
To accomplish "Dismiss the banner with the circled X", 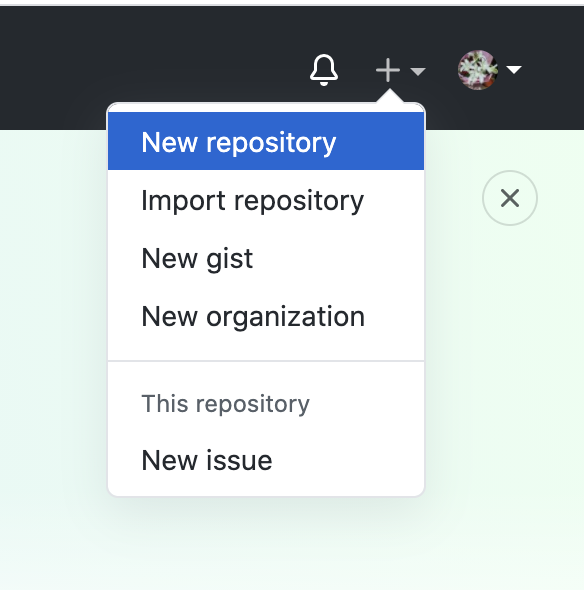I will (x=510, y=198).
